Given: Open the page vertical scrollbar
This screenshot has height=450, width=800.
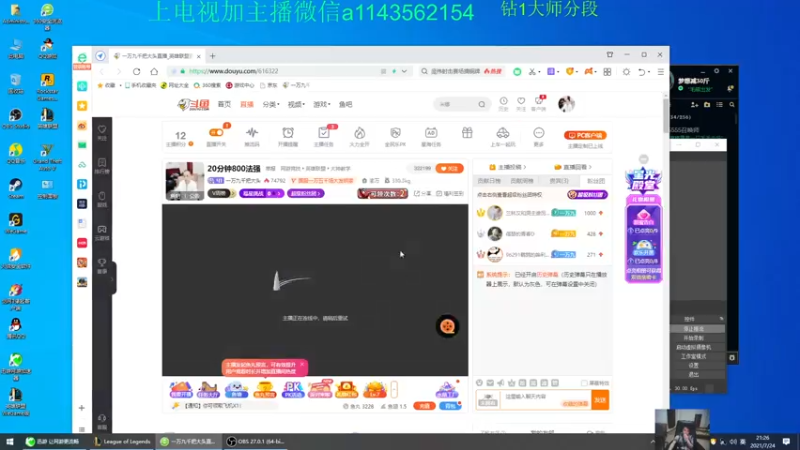Looking at the screenshot, I should [666, 115].
